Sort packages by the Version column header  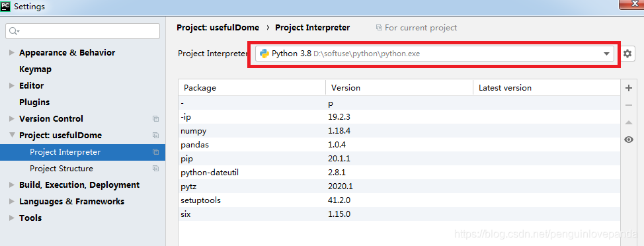(399, 88)
